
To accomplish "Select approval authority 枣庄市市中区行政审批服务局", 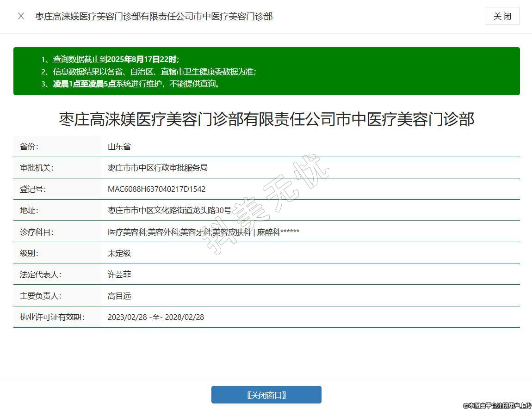I will [158, 168].
